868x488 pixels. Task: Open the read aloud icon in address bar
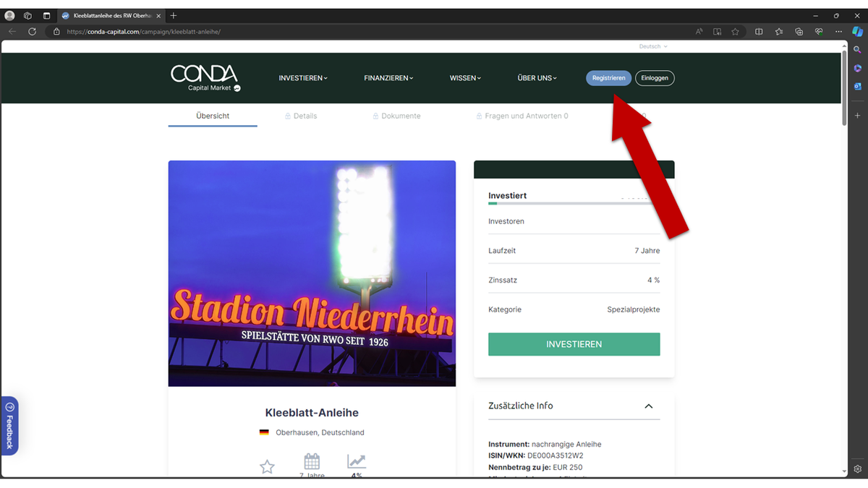click(x=699, y=32)
